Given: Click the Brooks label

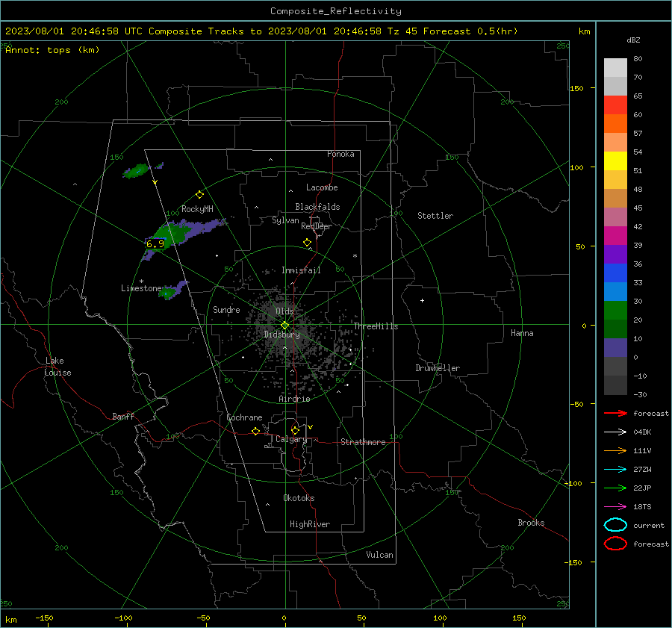Looking at the screenshot, I should [x=531, y=523].
